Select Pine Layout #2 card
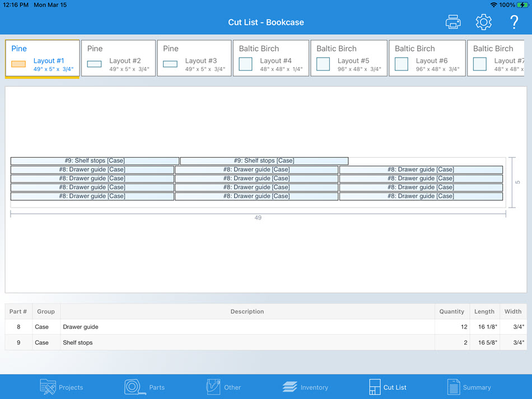 (x=118, y=58)
